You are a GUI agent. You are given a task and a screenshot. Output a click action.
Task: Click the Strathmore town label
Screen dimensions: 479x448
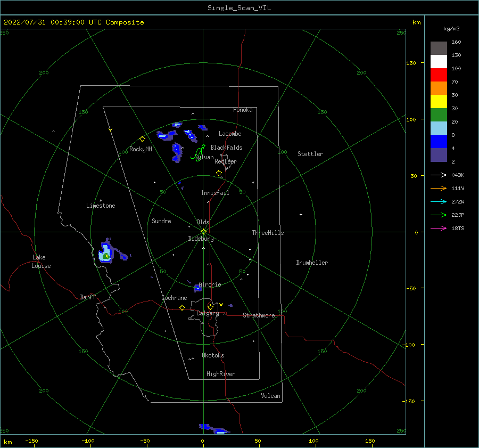pos(259,315)
